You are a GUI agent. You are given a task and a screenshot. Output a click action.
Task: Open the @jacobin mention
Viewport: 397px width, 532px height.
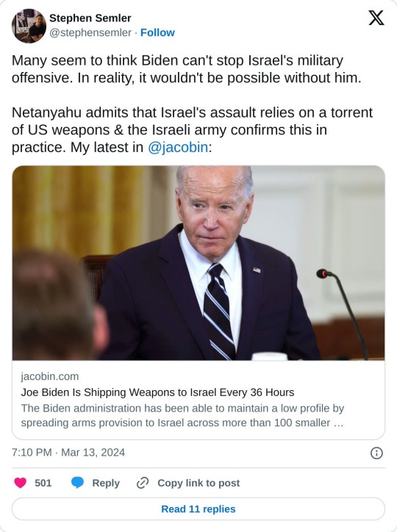click(178, 147)
